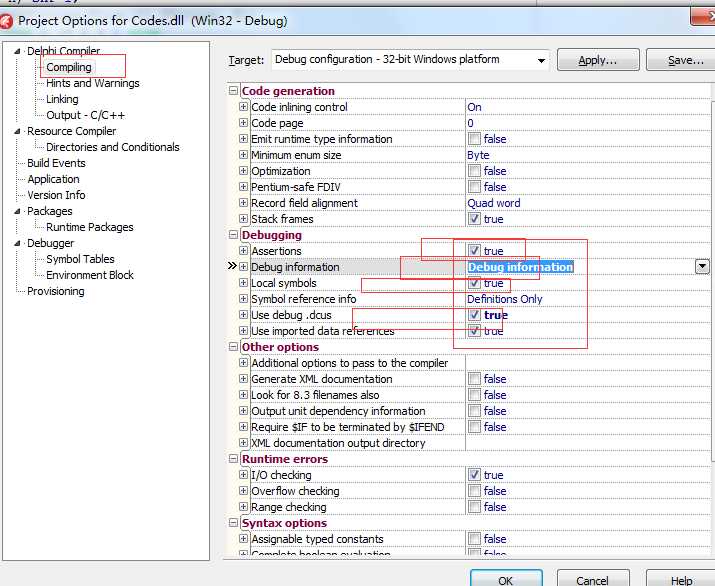Enable the Optimization checkbox

tap(474, 171)
